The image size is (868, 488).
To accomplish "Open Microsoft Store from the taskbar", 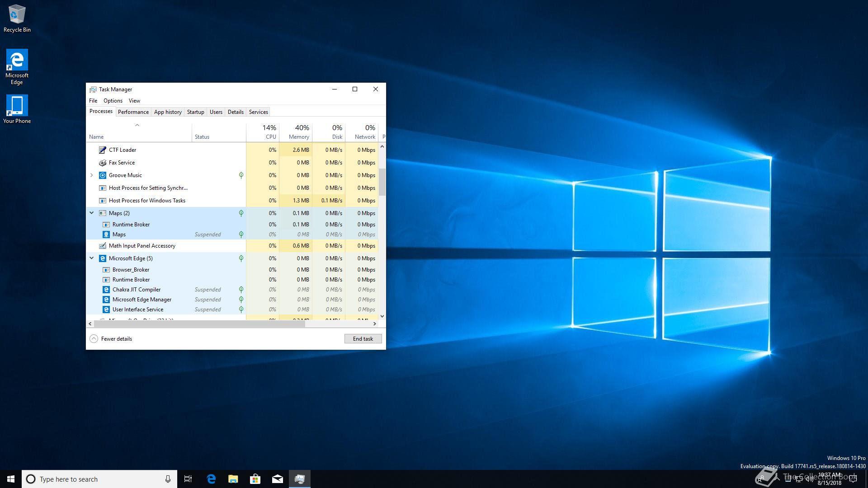I will click(255, 479).
